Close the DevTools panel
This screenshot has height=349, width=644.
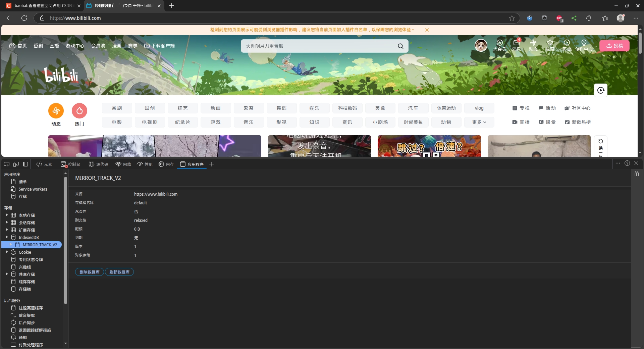pos(636,163)
